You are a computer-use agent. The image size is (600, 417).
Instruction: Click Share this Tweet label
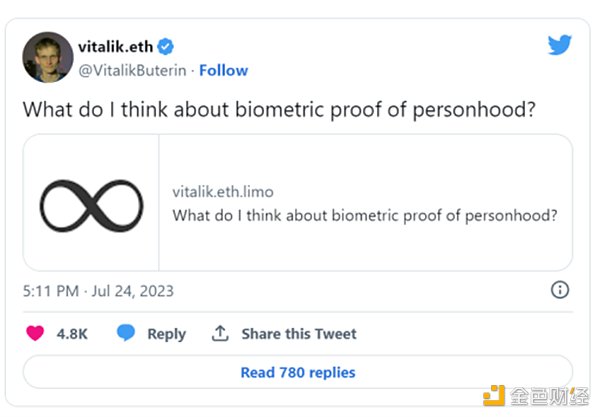[x=298, y=334]
